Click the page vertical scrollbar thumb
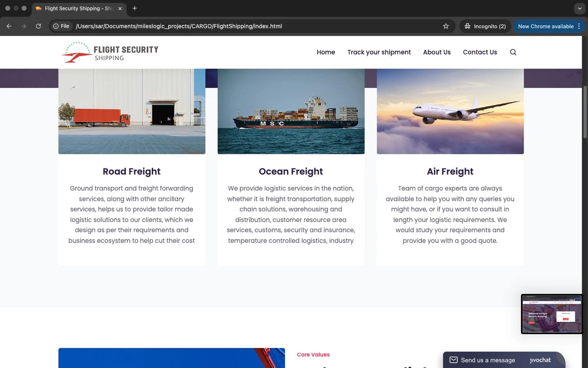Image resolution: width=588 pixels, height=368 pixels. pyautogui.click(x=585, y=112)
